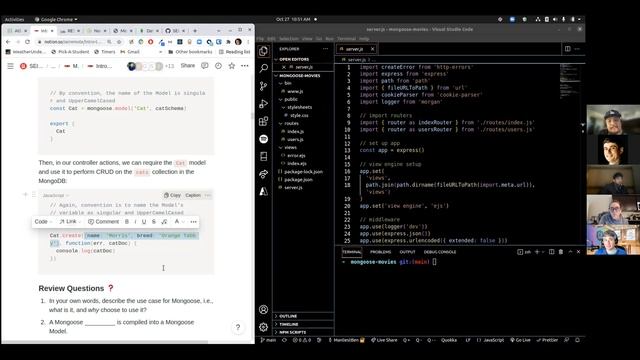Switch to the Debug Console tab
The height and width of the screenshot is (360, 640).
[440, 252]
